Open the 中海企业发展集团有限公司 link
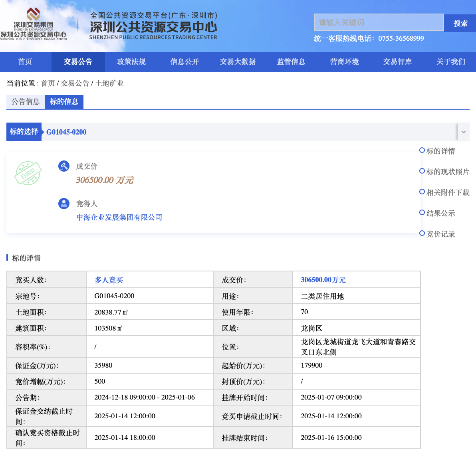 pyautogui.click(x=119, y=218)
